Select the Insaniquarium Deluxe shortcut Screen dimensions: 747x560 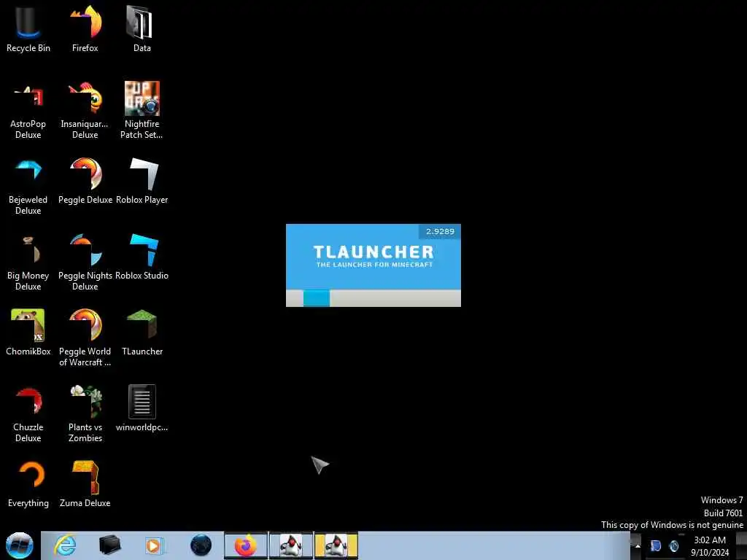(x=85, y=111)
